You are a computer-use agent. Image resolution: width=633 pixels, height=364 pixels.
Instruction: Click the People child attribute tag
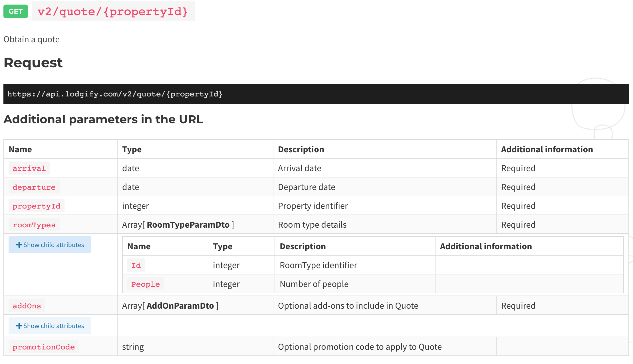(x=146, y=284)
